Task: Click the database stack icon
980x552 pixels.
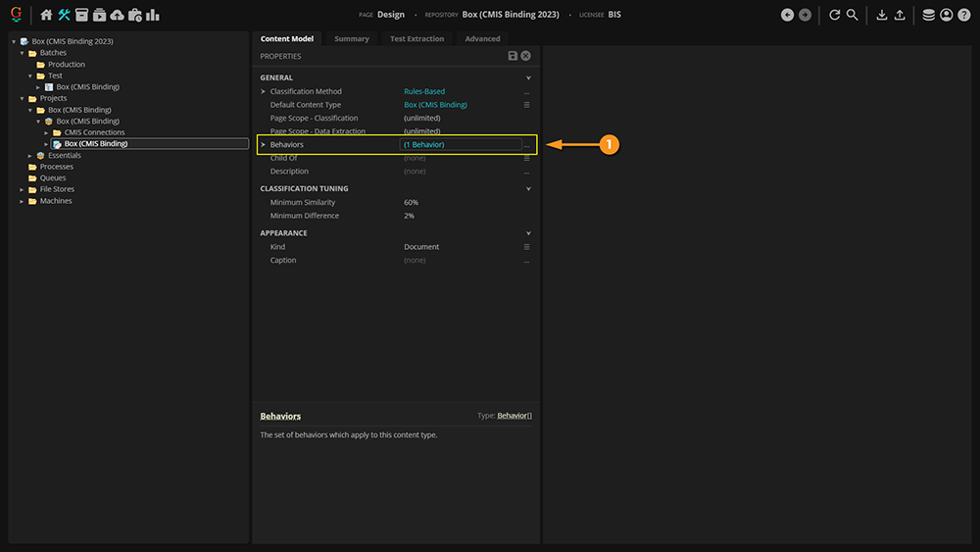Action: click(928, 15)
